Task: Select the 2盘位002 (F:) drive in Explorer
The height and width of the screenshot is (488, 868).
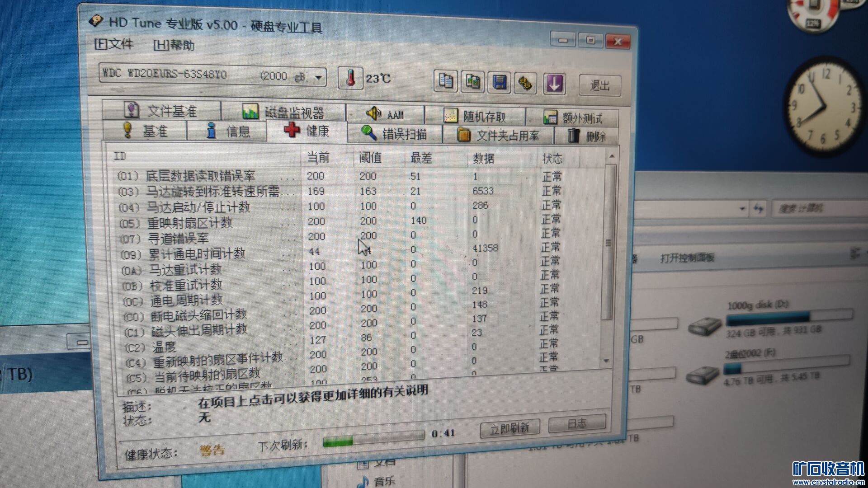Action: 767,367
